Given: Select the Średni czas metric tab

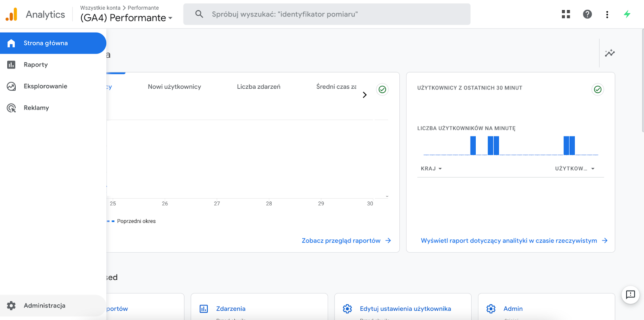Looking at the screenshot, I should 336,87.
